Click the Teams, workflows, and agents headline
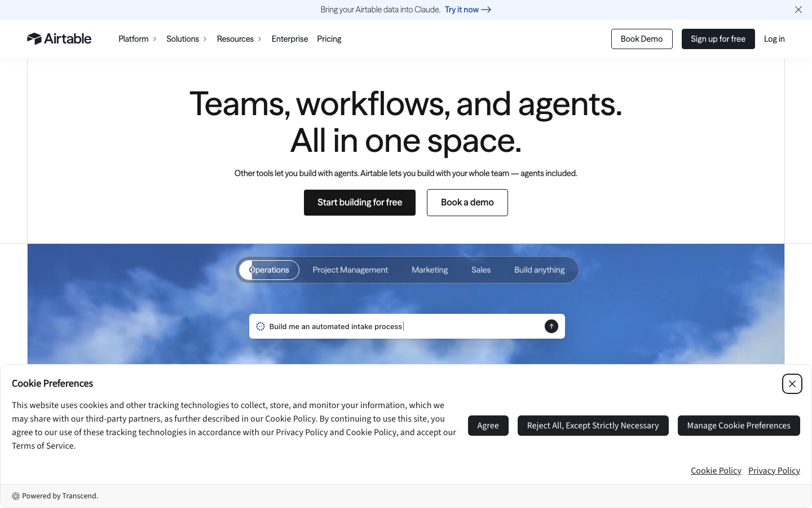 coord(406,122)
